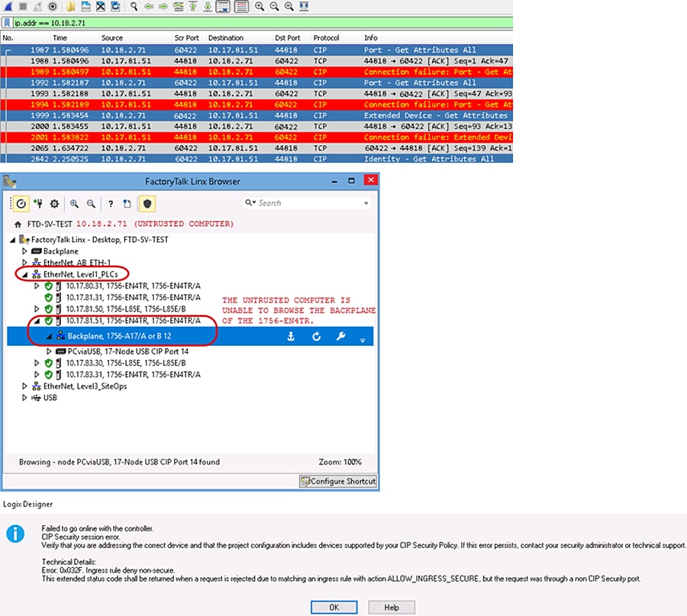Go forward to the next packet in history
The width and height of the screenshot is (687, 616).
[x=163, y=6]
